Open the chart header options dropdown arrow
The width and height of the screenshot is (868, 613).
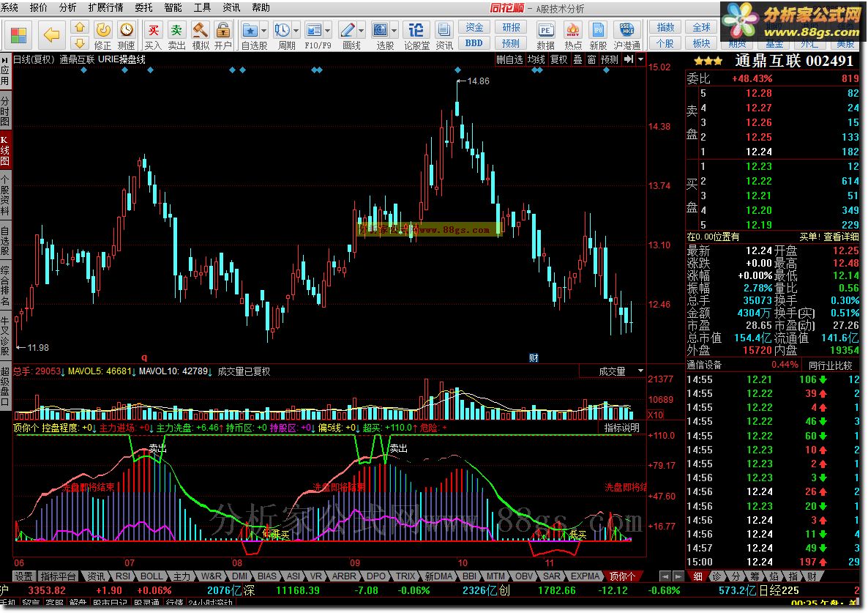pyautogui.click(x=641, y=59)
